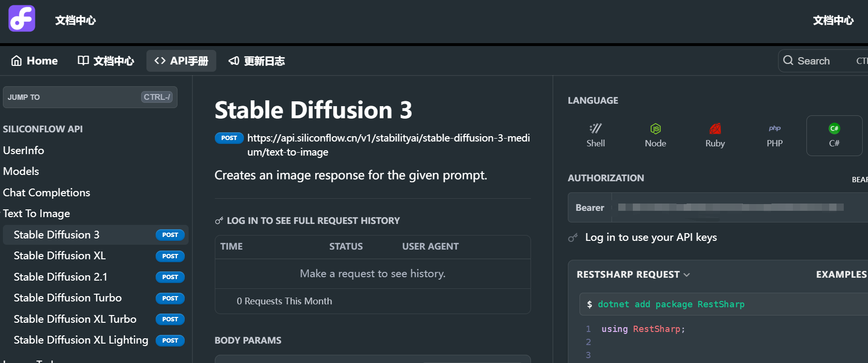Click POST badge on Stable Diffusion 3 row
The height and width of the screenshot is (363, 868).
pos(170,235)
